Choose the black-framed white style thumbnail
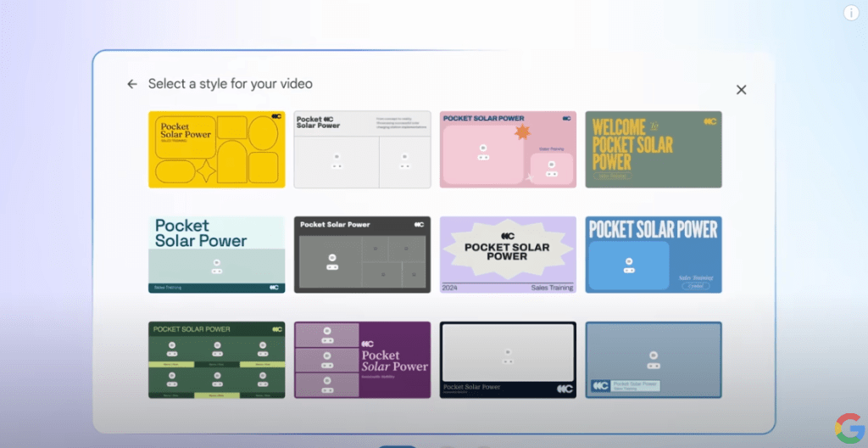868x448 pixels. coord(508,360)
